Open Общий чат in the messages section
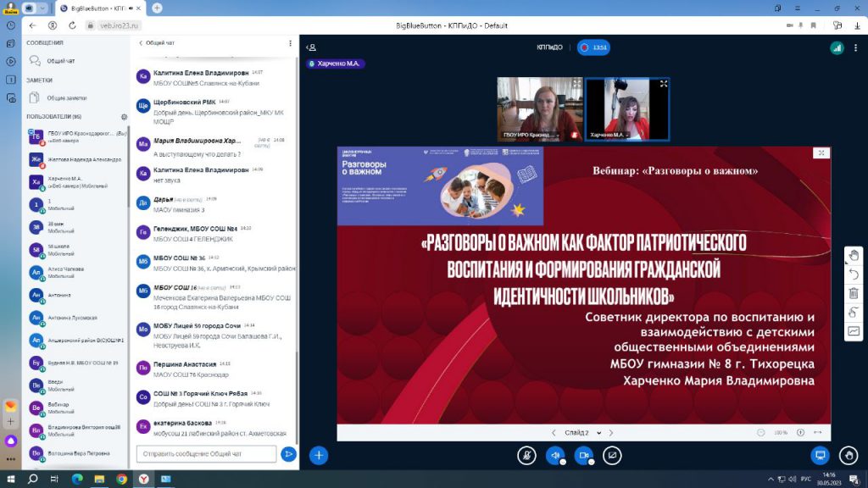The width and height of the screenshot is (868, 488). click(59, 61)
